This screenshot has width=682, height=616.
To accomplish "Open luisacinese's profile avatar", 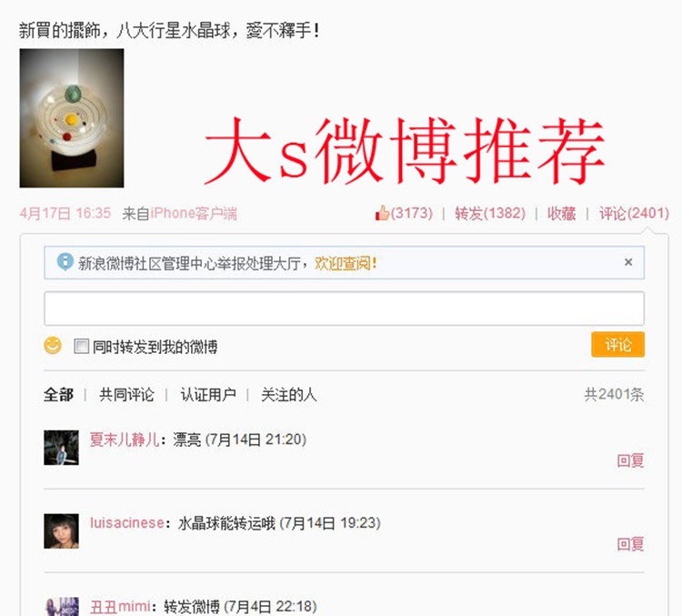I will click(x=61, y=530).
